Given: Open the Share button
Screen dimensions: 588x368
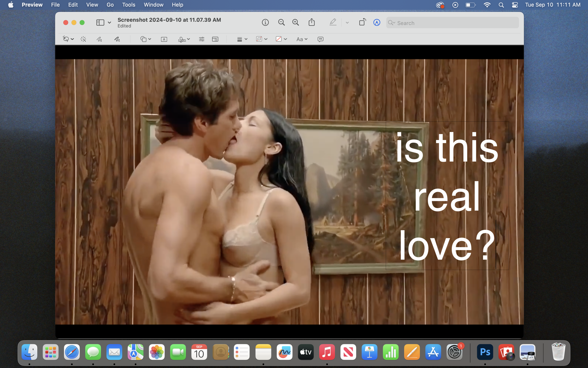Looking at the screenshot, I should coord(312,22).
